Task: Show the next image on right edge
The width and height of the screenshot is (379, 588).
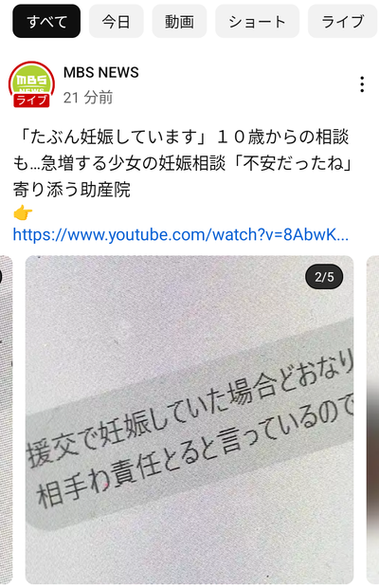Action: 372,419
